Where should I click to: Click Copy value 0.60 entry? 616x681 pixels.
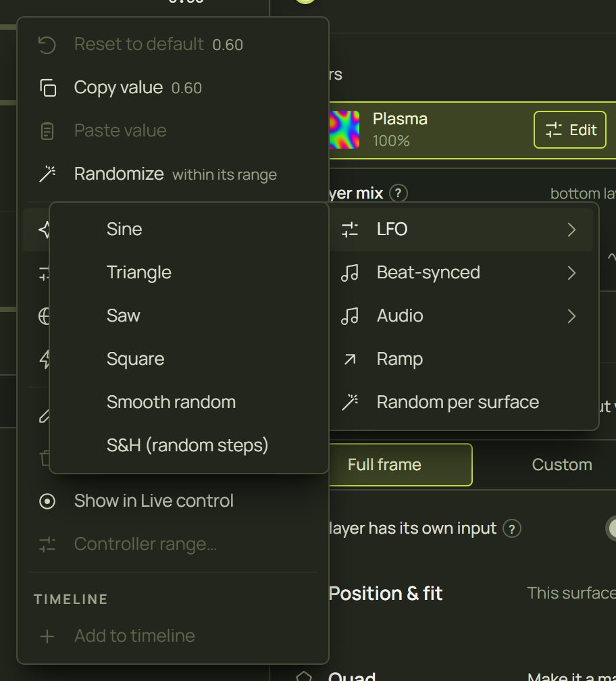pyautogui.click(x=173, y=88)
